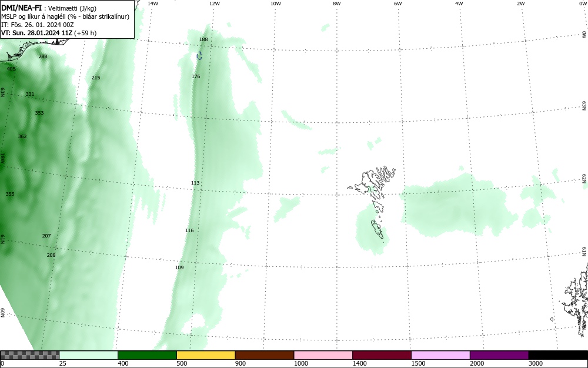The height and width of the screenshot is (368, 588).
Task: Click the 12W longitude label
Action: [x=214, y=4]
